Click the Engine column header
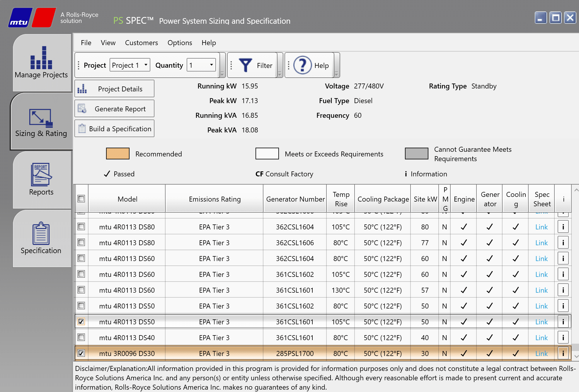This screenshot has width=579, height=392. coord(464,199)
